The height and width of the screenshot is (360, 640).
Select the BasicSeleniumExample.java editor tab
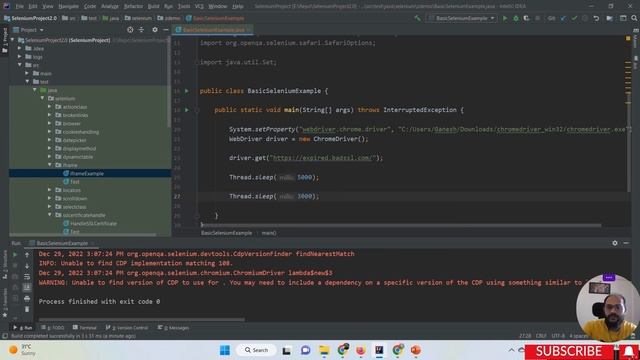tap(213, 30)
